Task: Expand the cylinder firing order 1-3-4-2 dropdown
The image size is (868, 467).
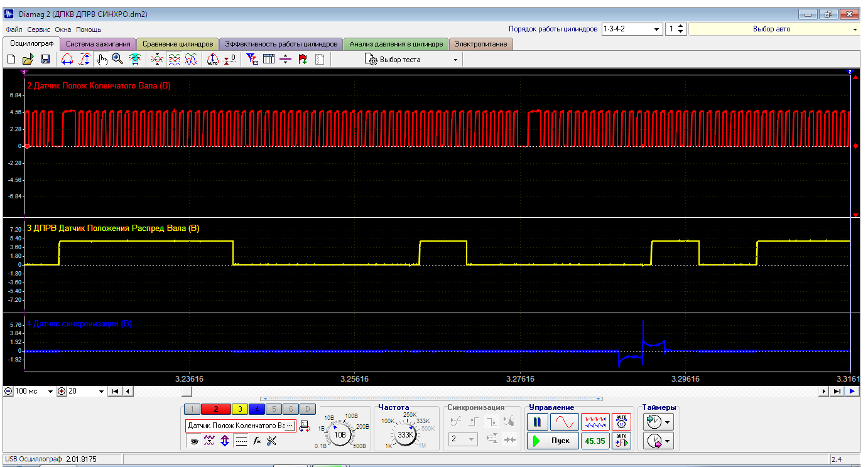Action: coord(657,30)
